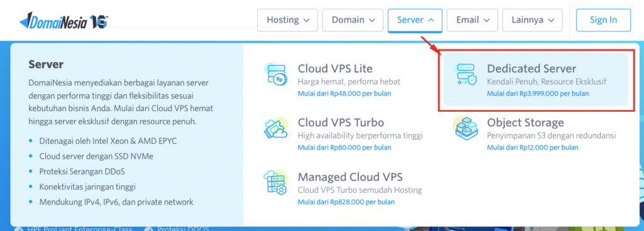
Task: Click the 'Server' heading in left panel
Action: coord(46,64)
